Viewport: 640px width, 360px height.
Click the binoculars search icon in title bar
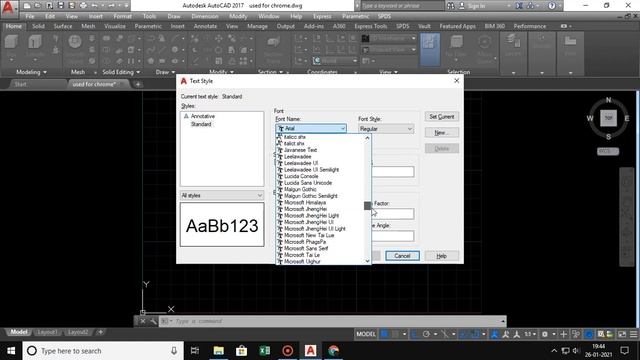[x=451, y=6]
